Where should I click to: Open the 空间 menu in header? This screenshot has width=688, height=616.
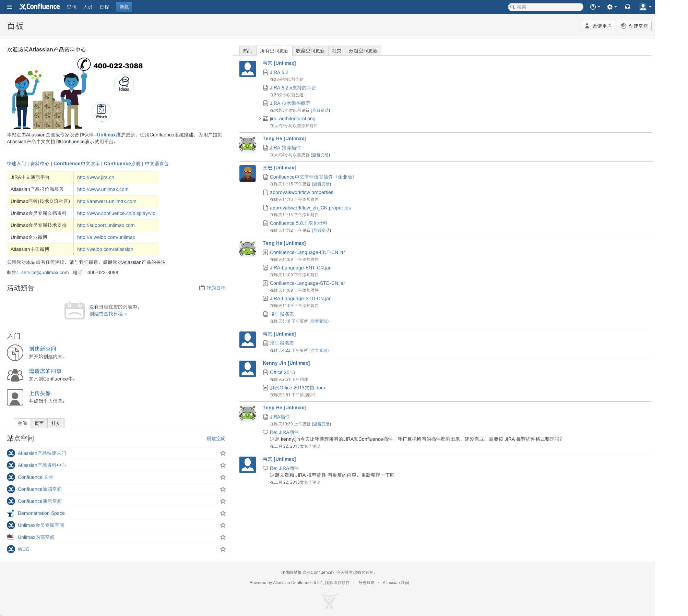(x=71, y=7)
